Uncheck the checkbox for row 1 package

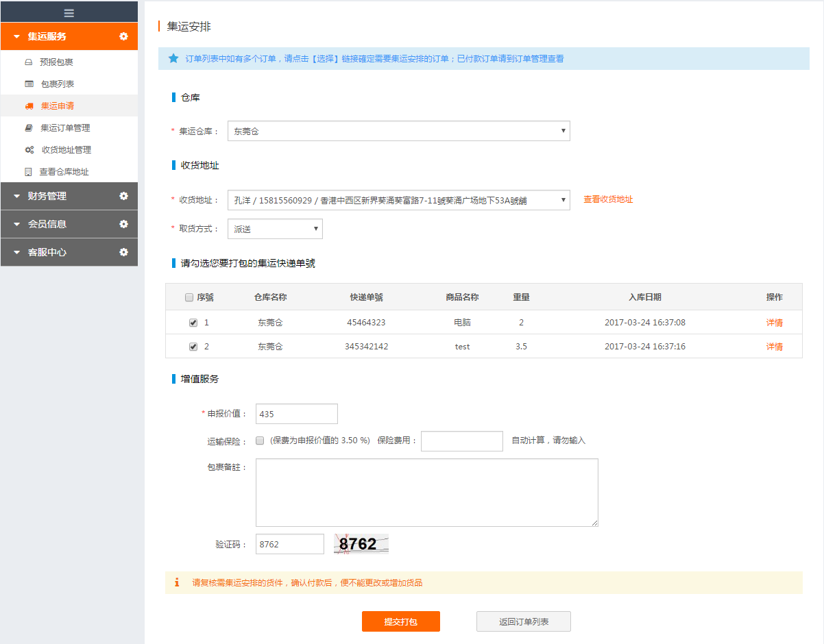pyautogui.click(x=193, y=323)
